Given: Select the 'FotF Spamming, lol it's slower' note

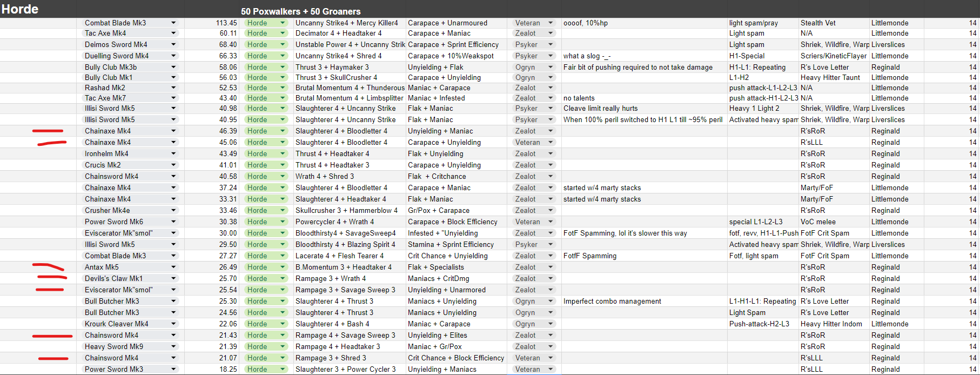Looking at the screenshot, I should (x=644, y=233).
